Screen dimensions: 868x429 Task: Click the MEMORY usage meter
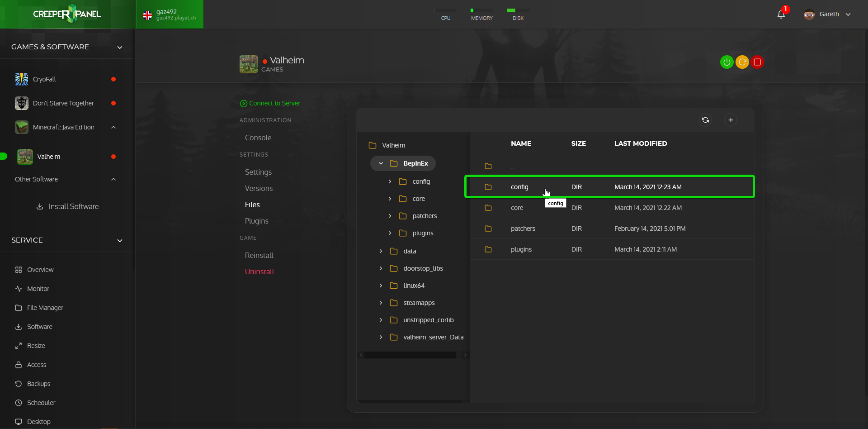coord(482,14)
